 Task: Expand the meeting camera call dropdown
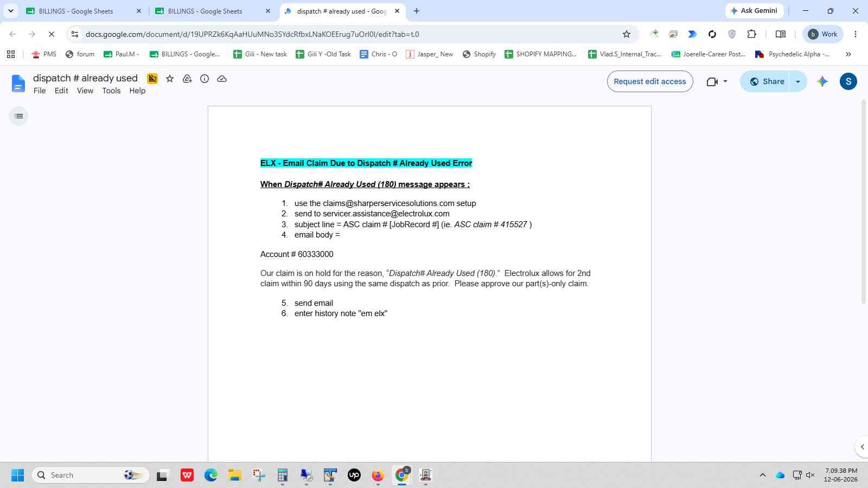click(x=725, y=81)
